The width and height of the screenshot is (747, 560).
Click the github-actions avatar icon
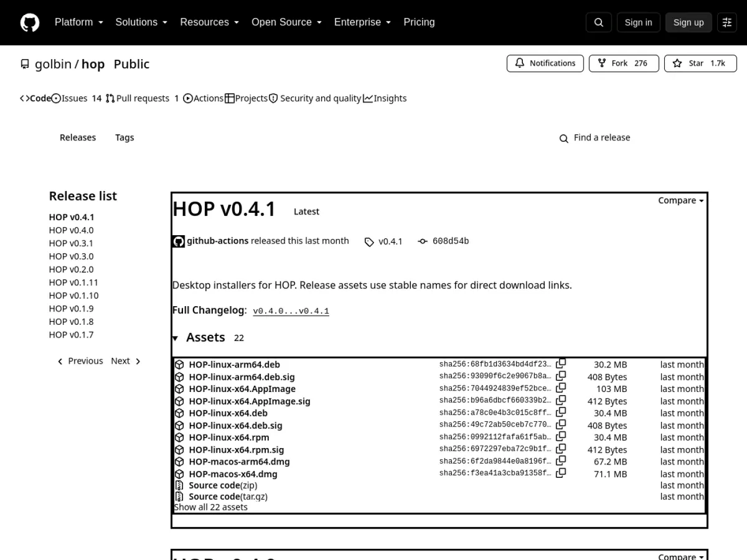click(179, 241)
